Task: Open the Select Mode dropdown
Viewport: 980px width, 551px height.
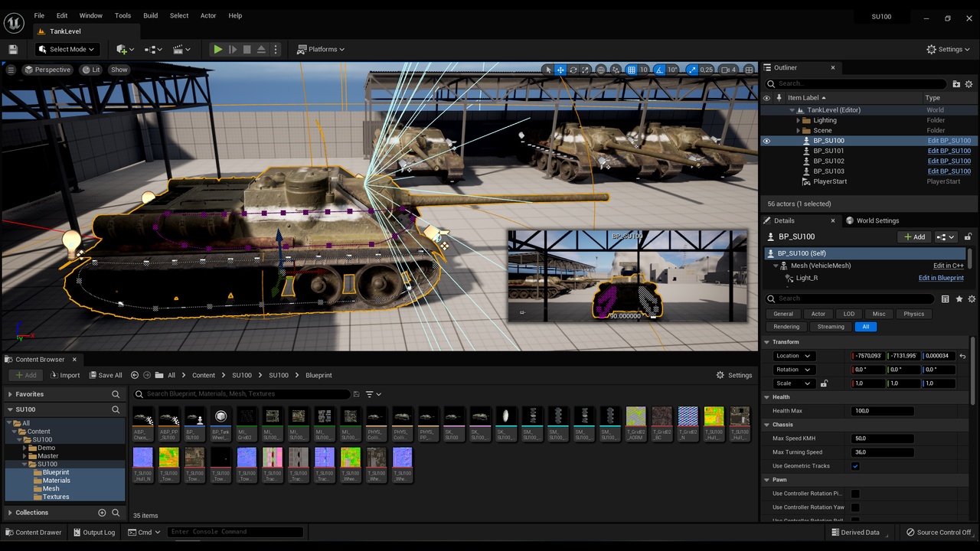Action: [x=67, y=49]
